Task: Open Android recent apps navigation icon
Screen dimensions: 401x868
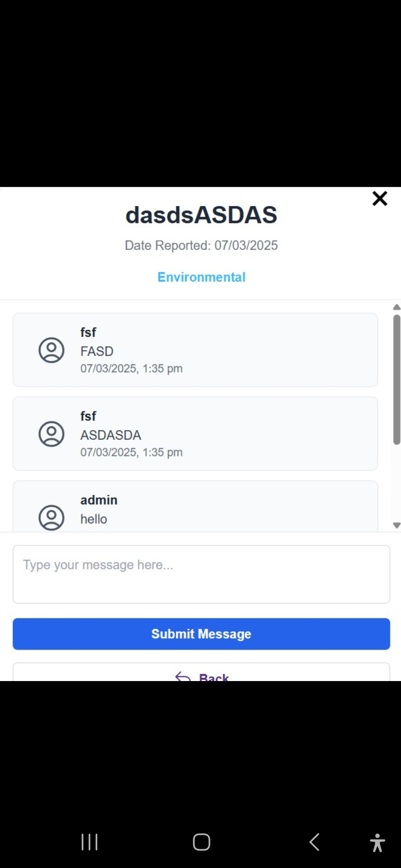Action: (89, 842)
